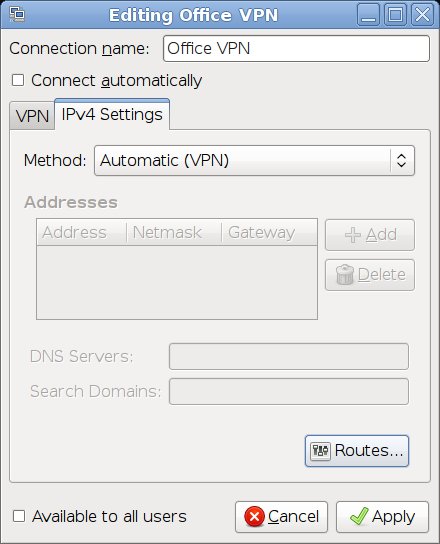This screenshot has height=544, width=440.
Task: Click the trash can icon on Delete
Action: (x=345, y=275)
